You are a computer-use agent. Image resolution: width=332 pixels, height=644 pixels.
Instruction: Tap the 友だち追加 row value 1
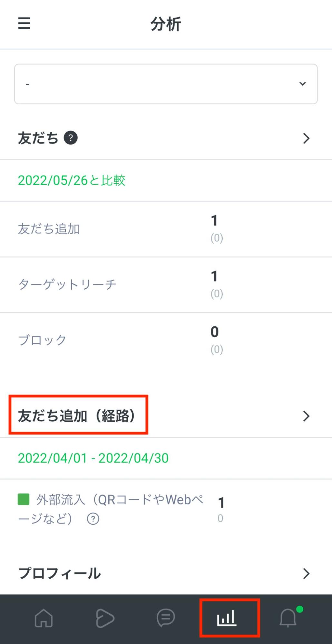(x=214, y=221)
